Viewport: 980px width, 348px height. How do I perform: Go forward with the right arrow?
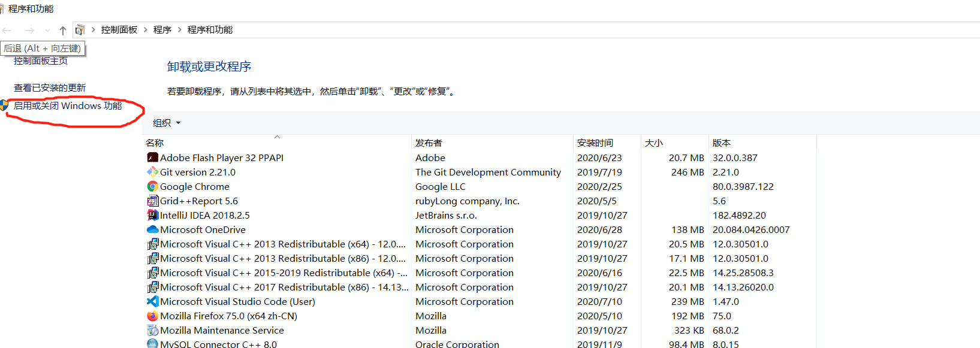(29, 30)
